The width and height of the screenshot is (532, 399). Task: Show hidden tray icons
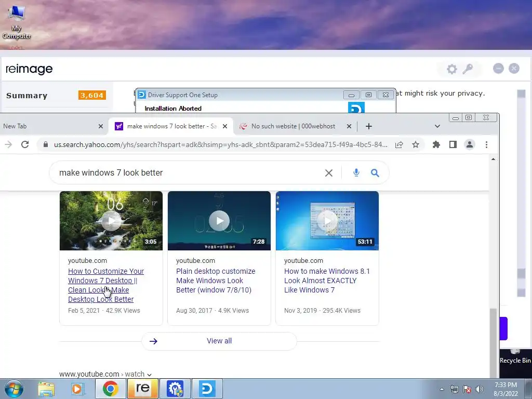tap(442, 389)
